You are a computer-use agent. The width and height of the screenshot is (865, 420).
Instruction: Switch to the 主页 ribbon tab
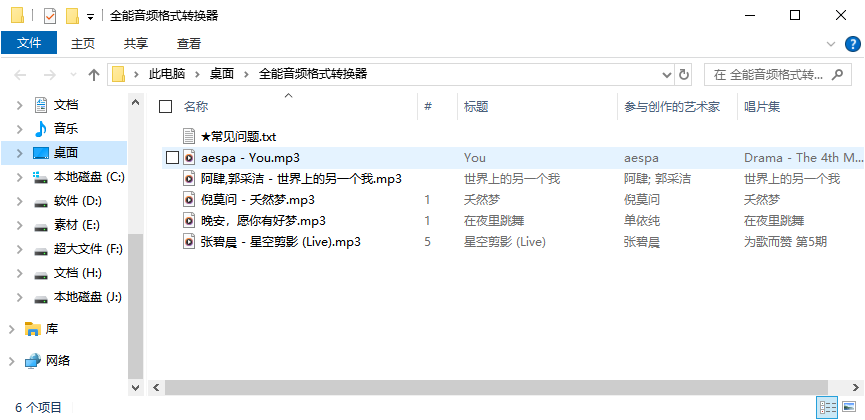pos(83,44)
